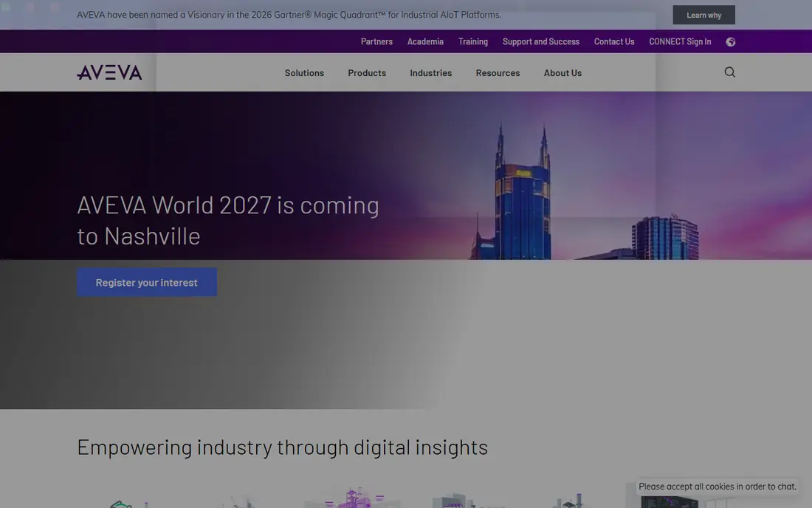812x508 pixels.
Task: Click the Gartner Magic Quadrant announcement text
Action: point(289,15)
